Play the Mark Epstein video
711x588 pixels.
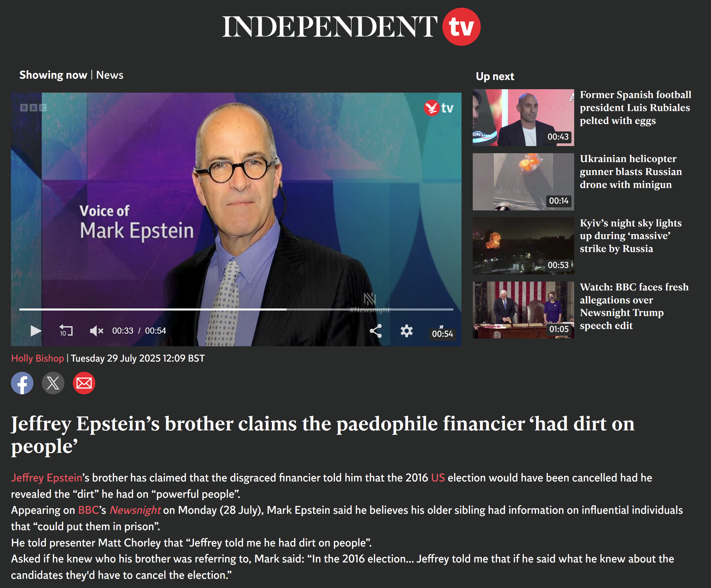[x=36, y=331]
